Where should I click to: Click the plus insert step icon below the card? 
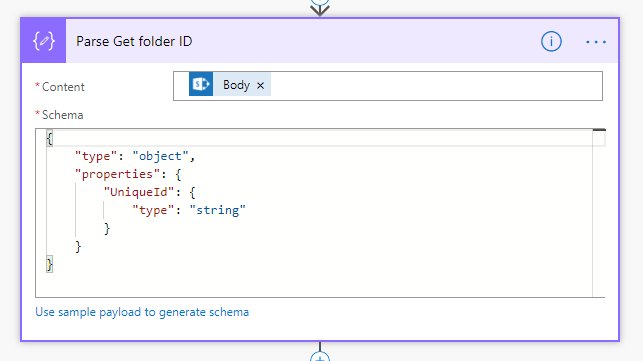[x=320, y=357]
